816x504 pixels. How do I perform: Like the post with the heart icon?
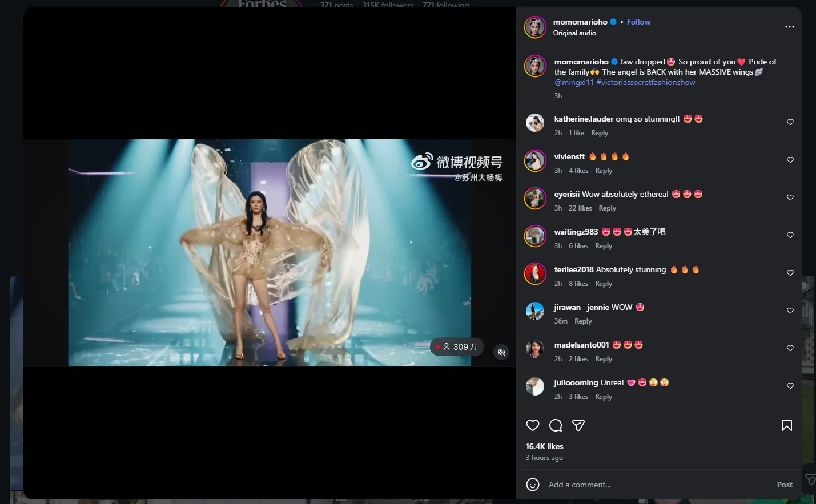point(533,425)
